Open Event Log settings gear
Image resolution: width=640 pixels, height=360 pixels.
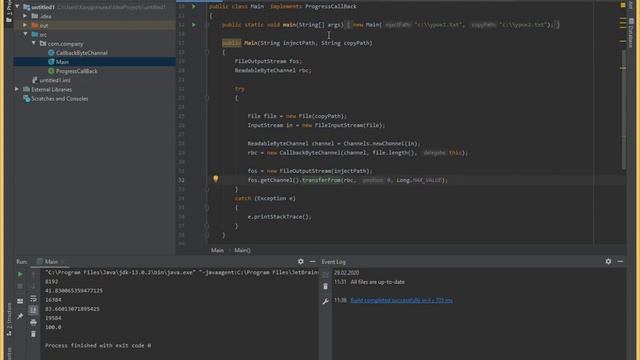tap(609, 262)
